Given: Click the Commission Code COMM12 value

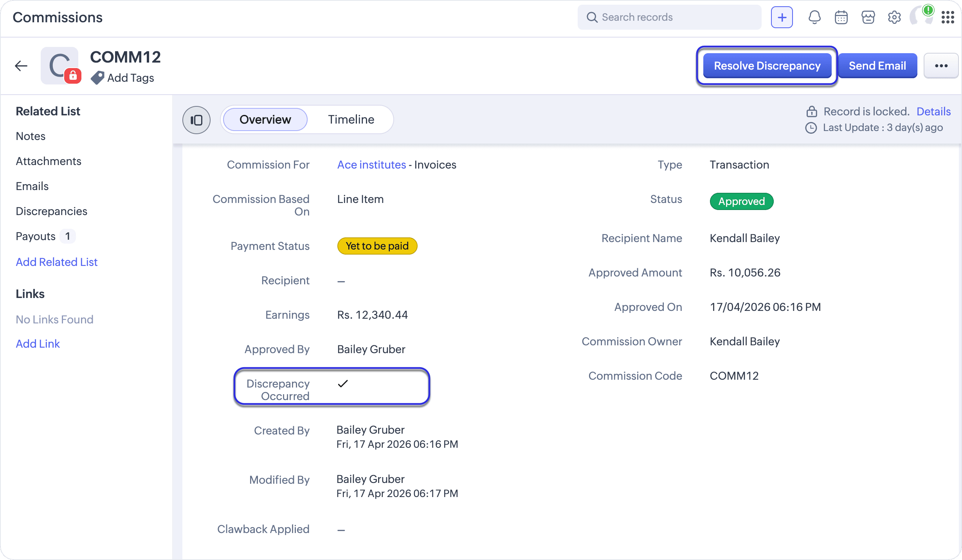Looking at the screenshot, I should pyautogui.click(x=734, y=376).
